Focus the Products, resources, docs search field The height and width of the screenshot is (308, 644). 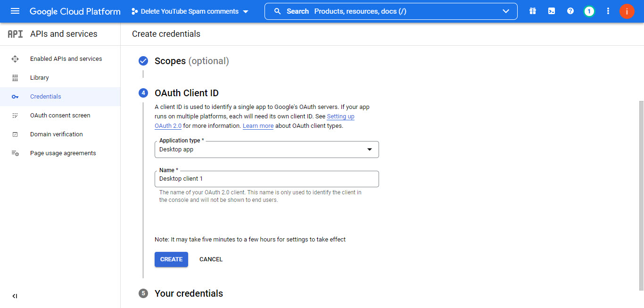point(391,11)
